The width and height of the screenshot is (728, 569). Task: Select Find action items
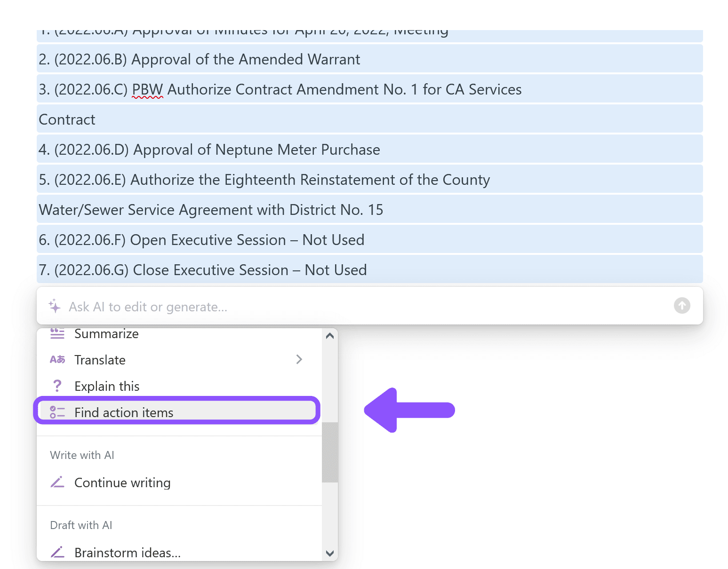(177, 412)
